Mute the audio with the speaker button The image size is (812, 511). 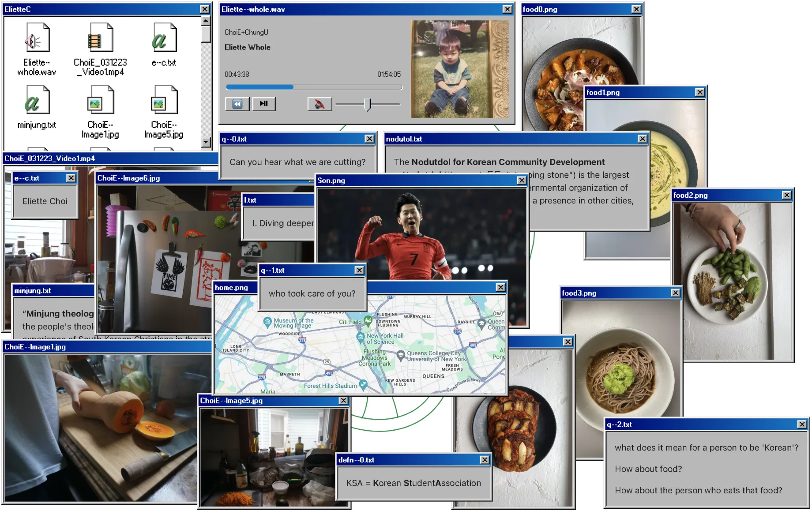[320, 104]
